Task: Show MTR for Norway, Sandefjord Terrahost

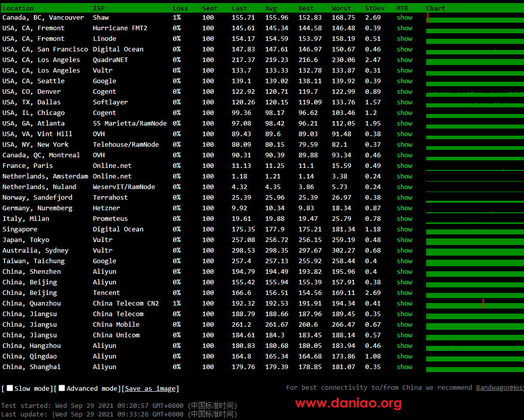Action: [x=404, y=198]
